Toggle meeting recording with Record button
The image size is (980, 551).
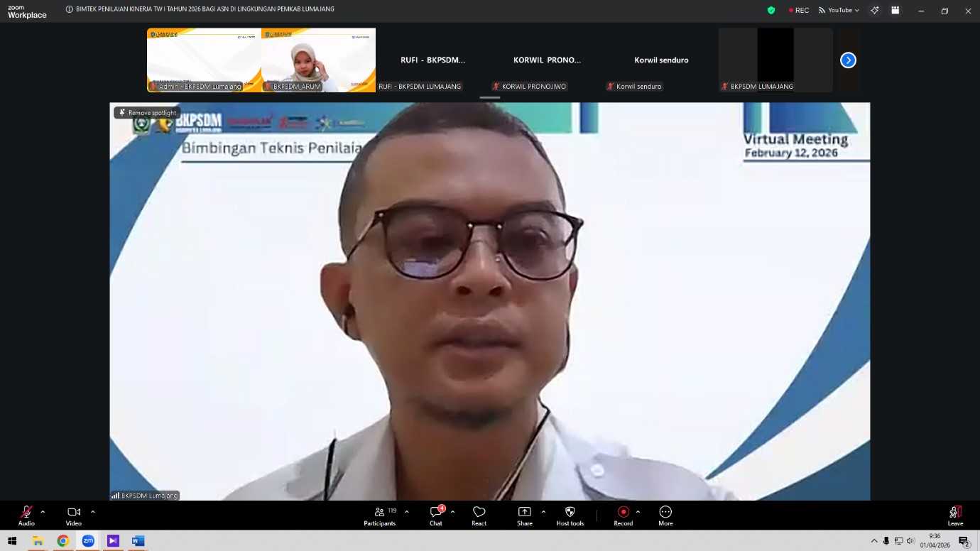(x=623, y=515)
